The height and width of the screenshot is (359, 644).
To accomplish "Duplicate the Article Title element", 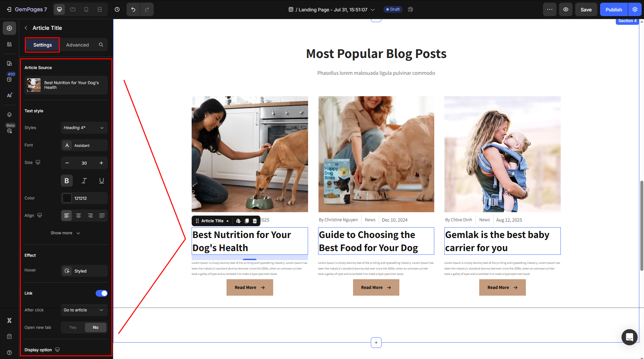I will click(247, 221).
